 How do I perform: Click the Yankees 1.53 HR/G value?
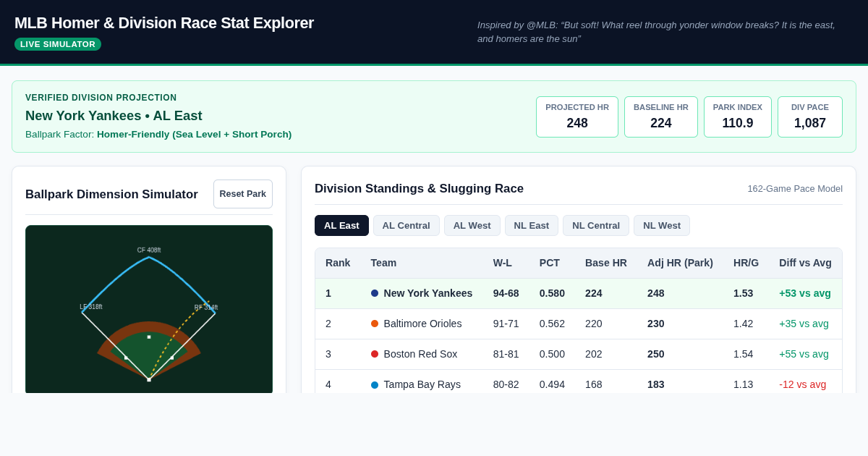tap(744, 293)
